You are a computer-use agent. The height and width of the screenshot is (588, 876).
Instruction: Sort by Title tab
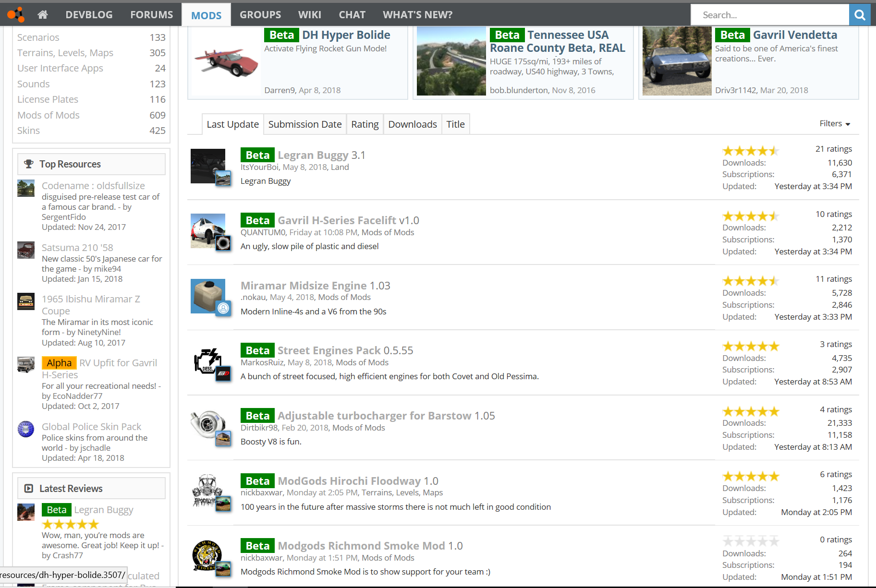coord(455,124)
